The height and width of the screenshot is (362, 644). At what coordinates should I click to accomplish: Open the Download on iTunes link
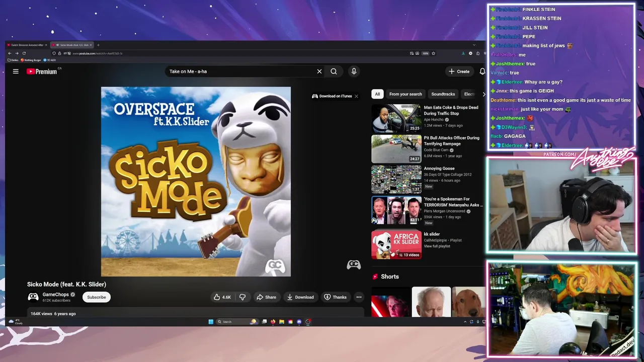pyautogui.click(x=332, y=96)
